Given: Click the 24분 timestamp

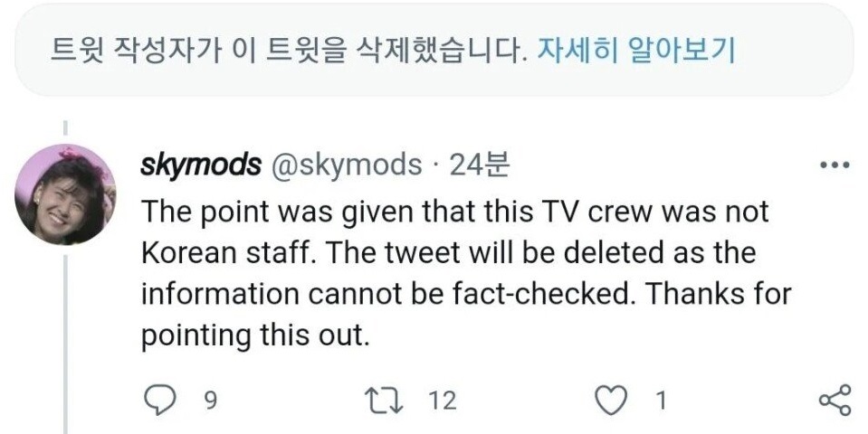Looking at the screenshot, I should 480,165.
